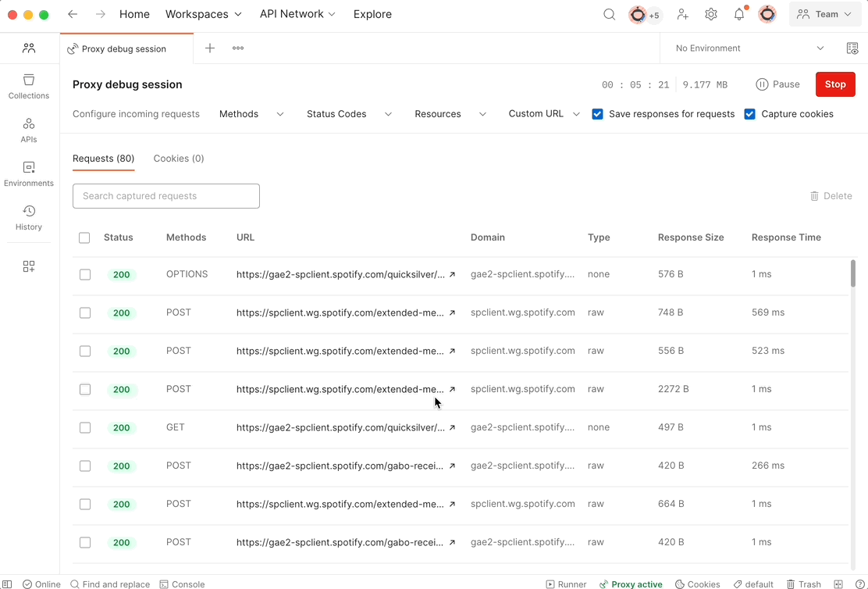The height and width of the screenshot is (589, 868).
Task: Open the environment quick look panel
Action: coord(852,48)
